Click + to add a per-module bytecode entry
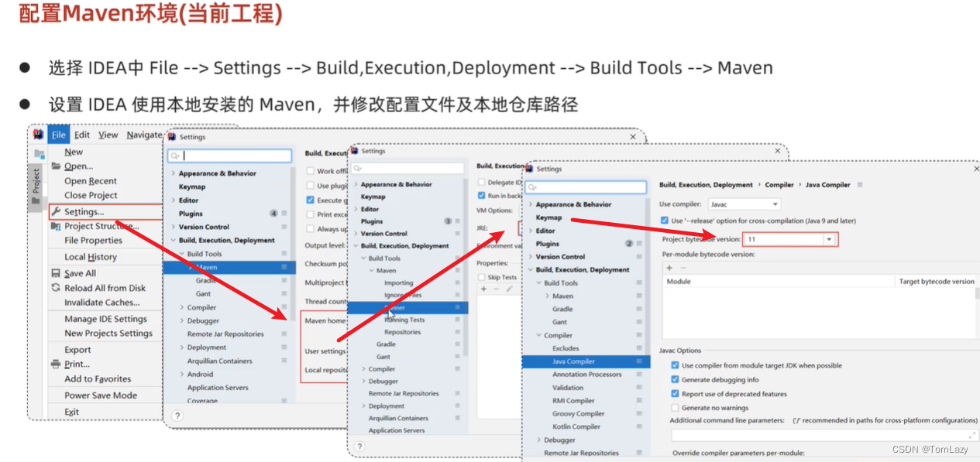The width and height of the screenshot is (980, 462). 669,269
